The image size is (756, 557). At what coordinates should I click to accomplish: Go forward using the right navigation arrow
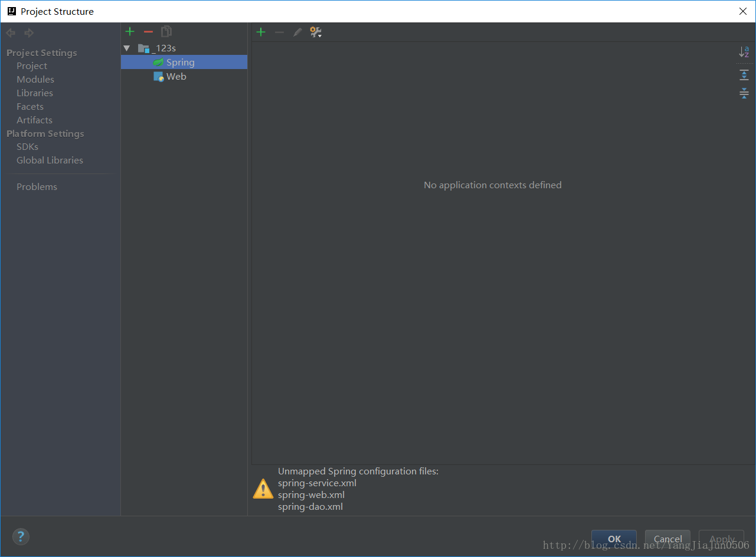point(29,33)
